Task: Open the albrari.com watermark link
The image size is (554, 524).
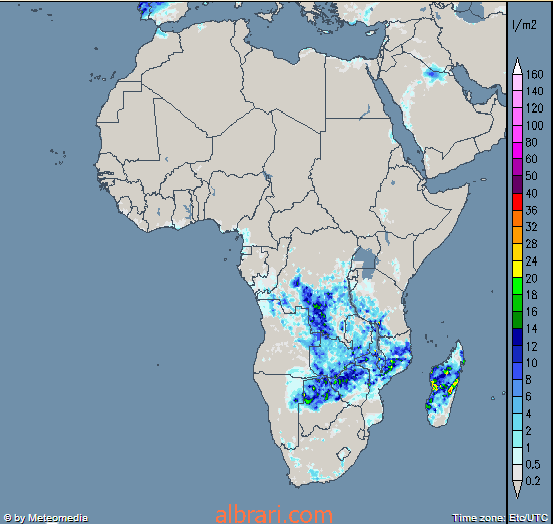Action: coord(274,515)
